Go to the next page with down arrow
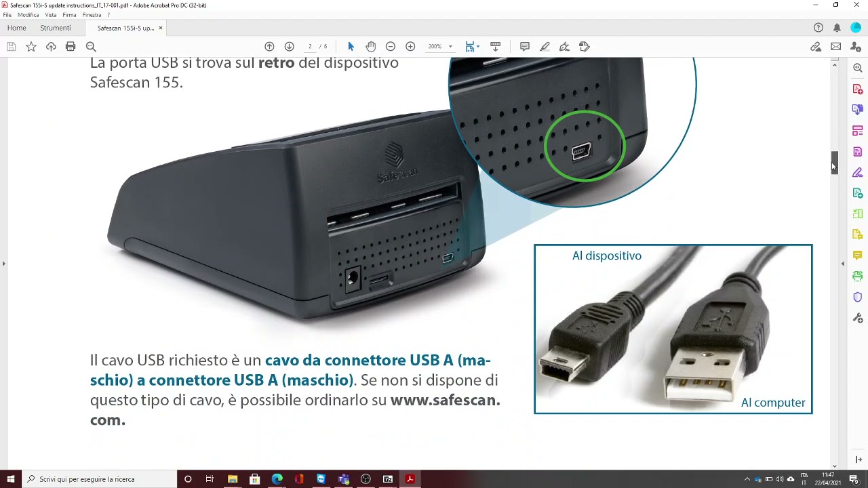This screenshot has width=868, height=488. [289, 47]
